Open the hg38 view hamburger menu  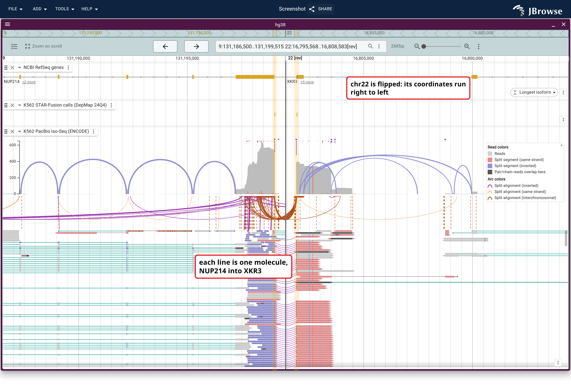[x=7, y=24]
